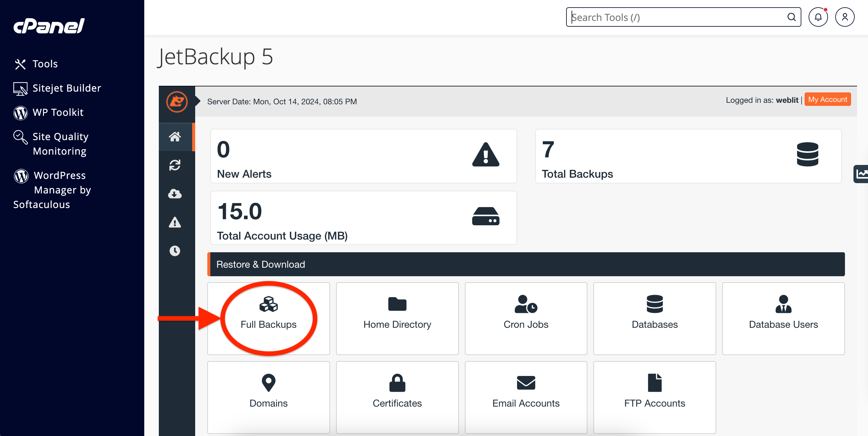Open Site Quality Monitoring
The image size is (868, 436).
pos(51,144)
